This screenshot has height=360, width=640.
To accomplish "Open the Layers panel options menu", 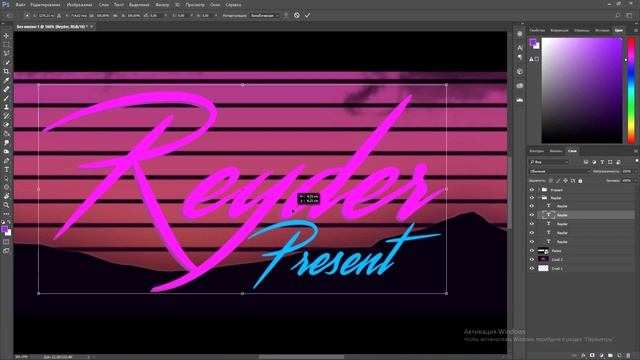I will (x=636, y=151).
